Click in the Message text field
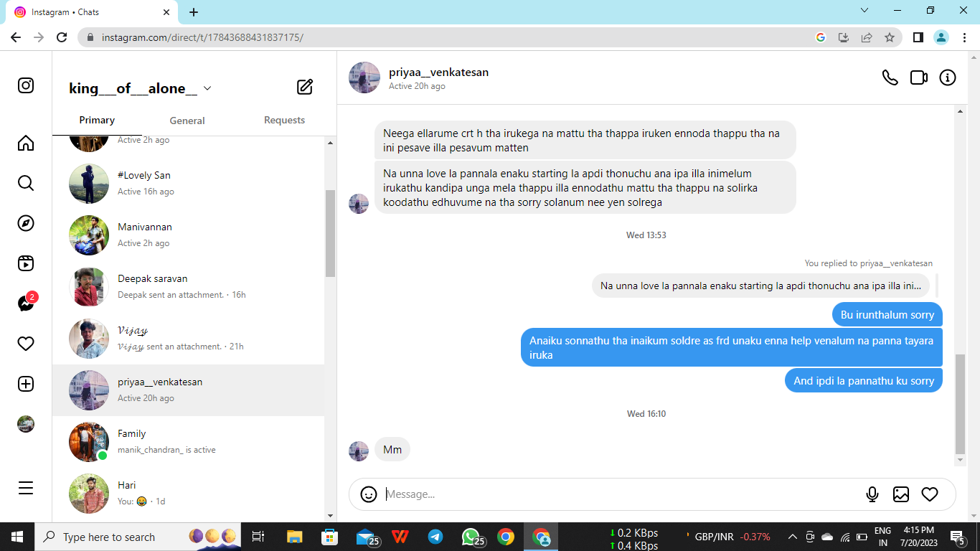980x551 pixels. tap(617, 494)
